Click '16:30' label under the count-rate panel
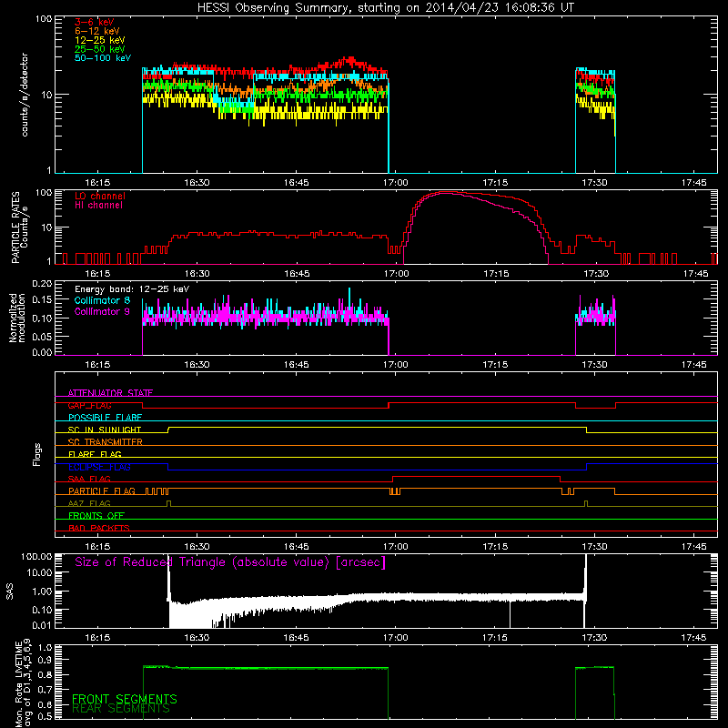728x728 pixels. click(197, 183)
